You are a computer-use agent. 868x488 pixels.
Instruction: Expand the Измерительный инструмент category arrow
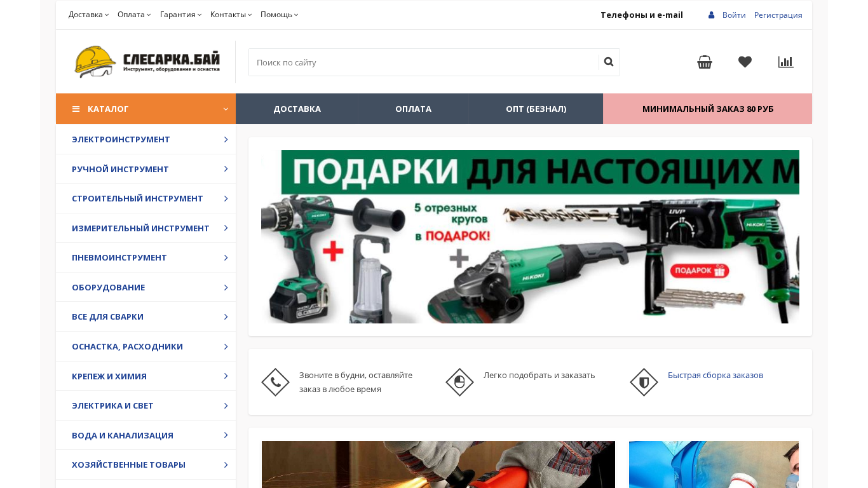tap(226, 228)
